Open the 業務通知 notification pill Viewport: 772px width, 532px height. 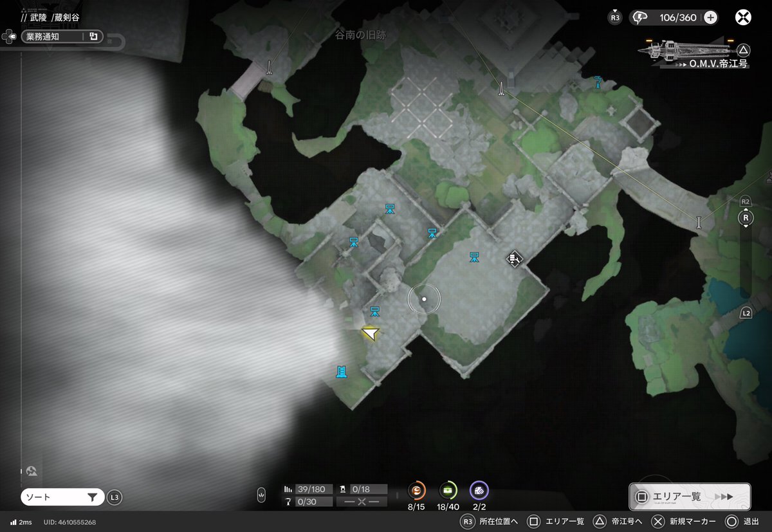click(x=62, y=37)
